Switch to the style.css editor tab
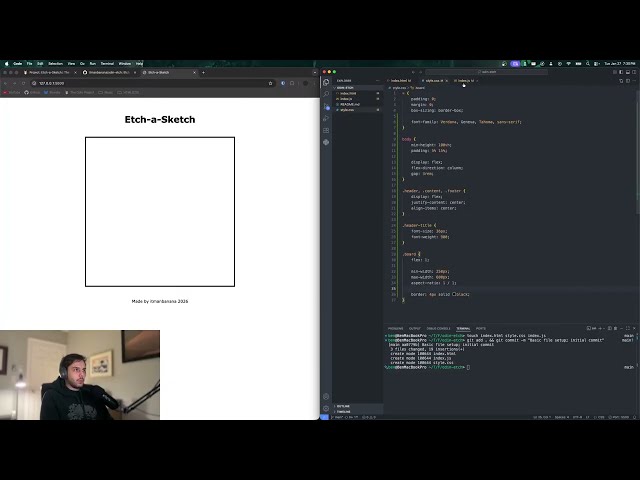Image resolution: width=640 pixels, height=480 pixels. (x=434, y=81)
